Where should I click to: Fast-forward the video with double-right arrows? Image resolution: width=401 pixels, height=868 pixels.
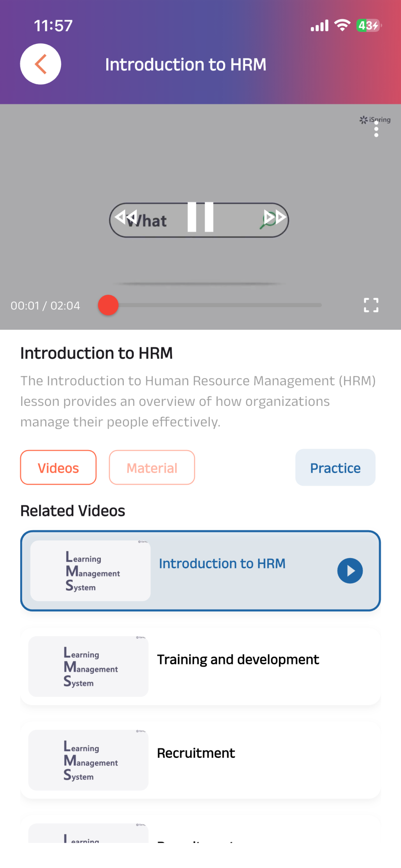click(x=275, y=217)
